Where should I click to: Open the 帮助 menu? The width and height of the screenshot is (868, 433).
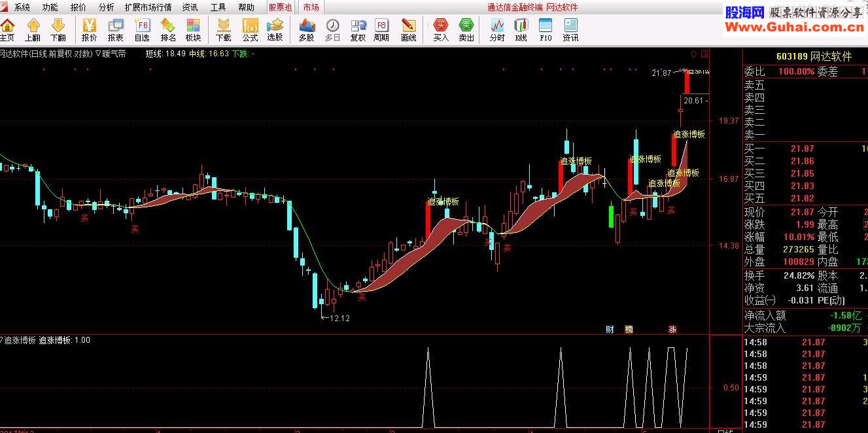coord(246,7)
